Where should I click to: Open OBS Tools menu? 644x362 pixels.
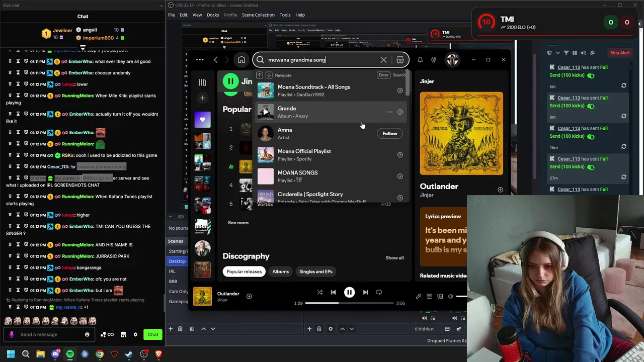pos(285,15)
